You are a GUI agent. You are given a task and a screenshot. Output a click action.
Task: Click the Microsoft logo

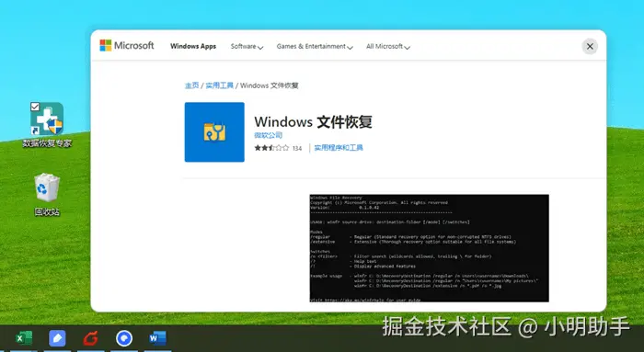coord(127,46)
